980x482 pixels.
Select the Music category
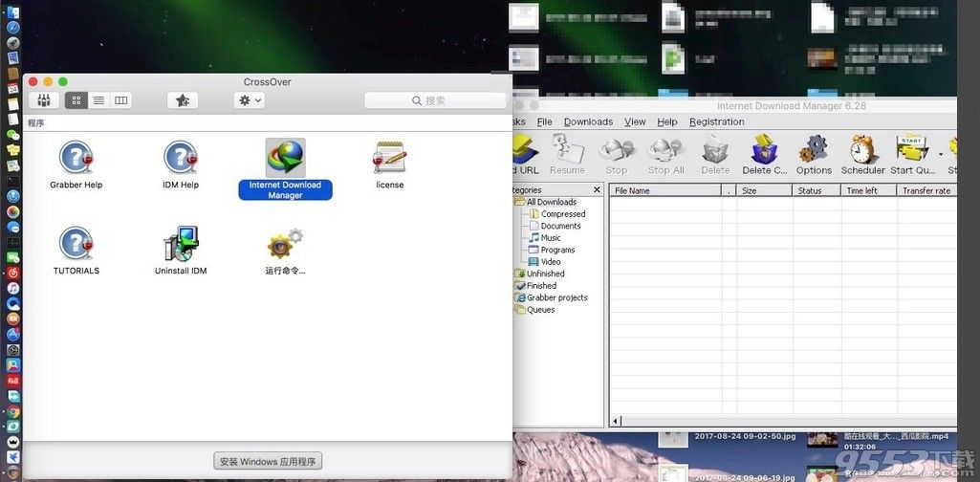(551, 237)
